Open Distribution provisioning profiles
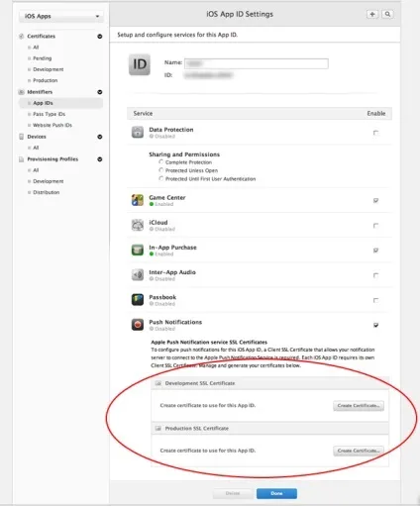The height and width of the screenshot is (506, 420). (x=47, y=192)
